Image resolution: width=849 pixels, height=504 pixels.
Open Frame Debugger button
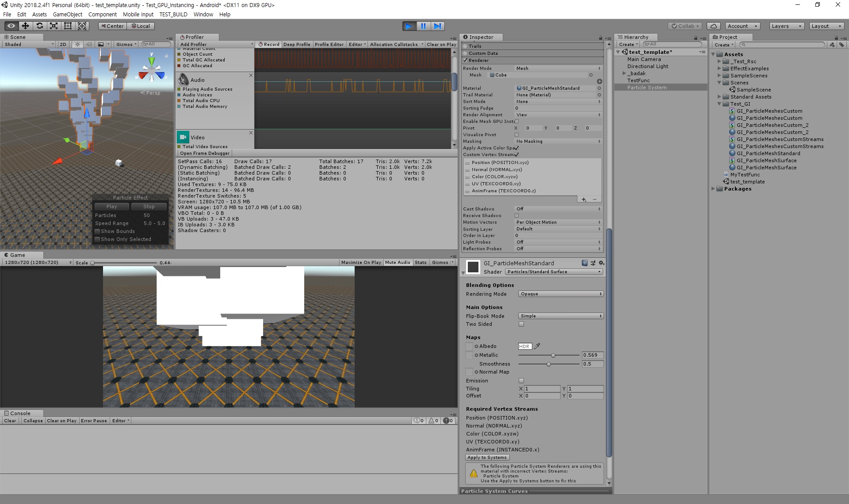coord(205,153)
